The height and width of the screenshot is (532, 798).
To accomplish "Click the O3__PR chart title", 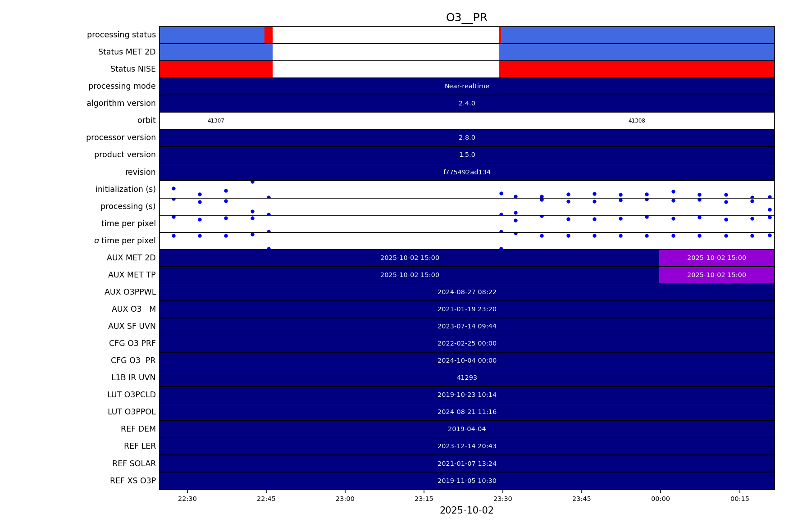I will pos(466,18).
